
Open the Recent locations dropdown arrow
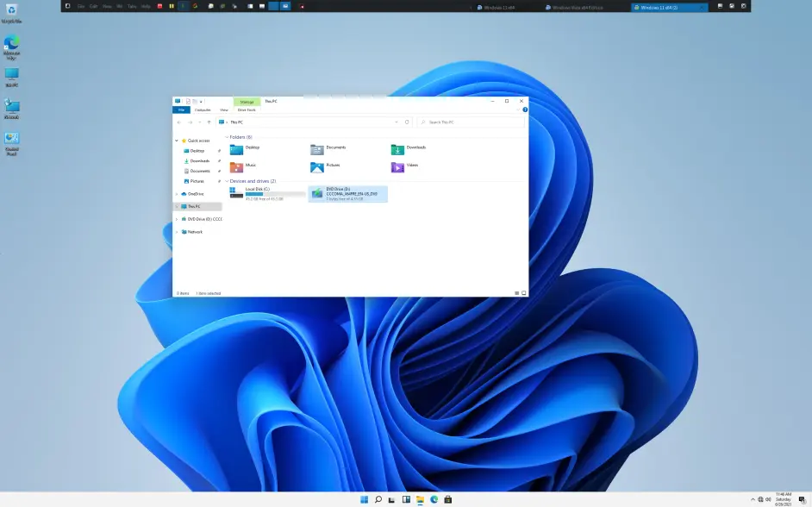199,122
